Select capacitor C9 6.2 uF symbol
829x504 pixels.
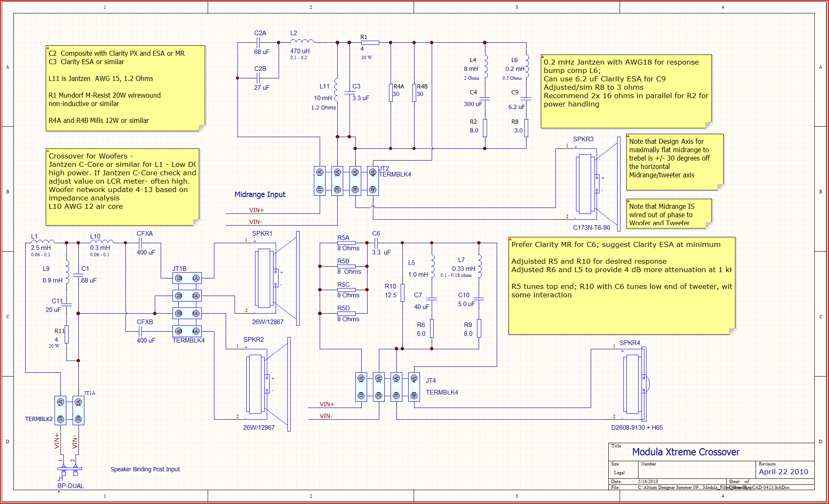(526, 99)
